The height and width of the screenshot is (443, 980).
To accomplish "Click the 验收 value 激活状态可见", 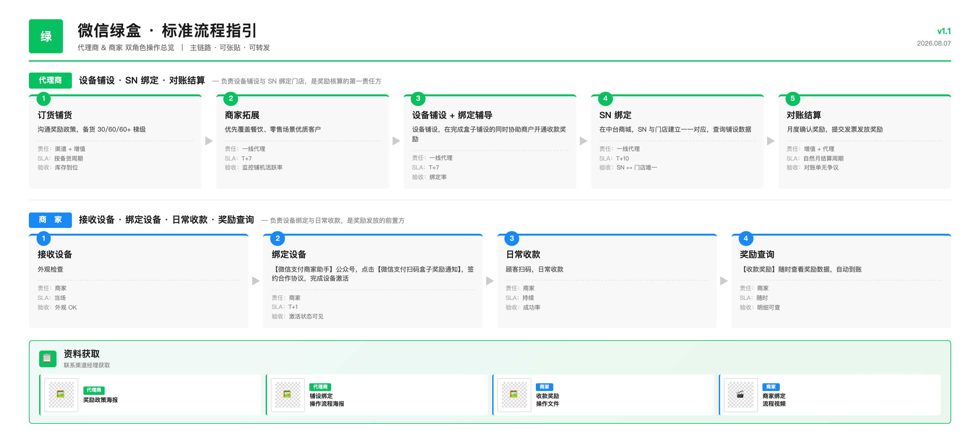I will pyautogui.click(x=306, y=316).
